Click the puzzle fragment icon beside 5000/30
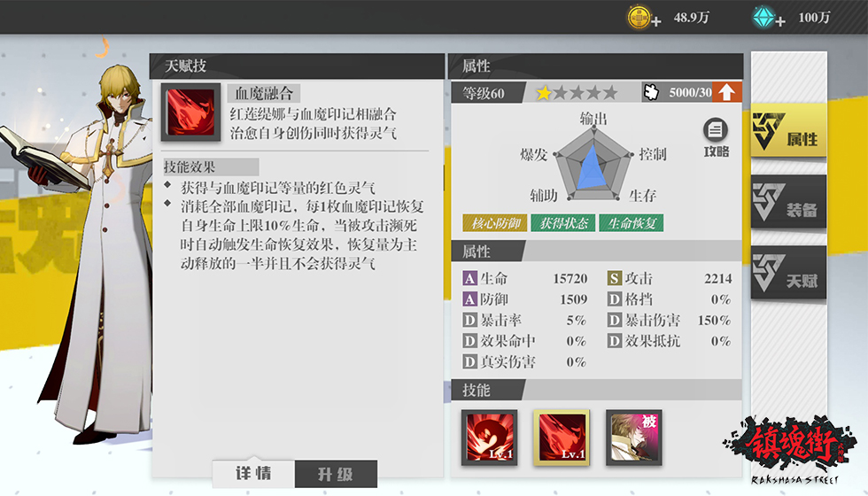The width and height of the screenshot is (868, 496). [x=652, y=92]
